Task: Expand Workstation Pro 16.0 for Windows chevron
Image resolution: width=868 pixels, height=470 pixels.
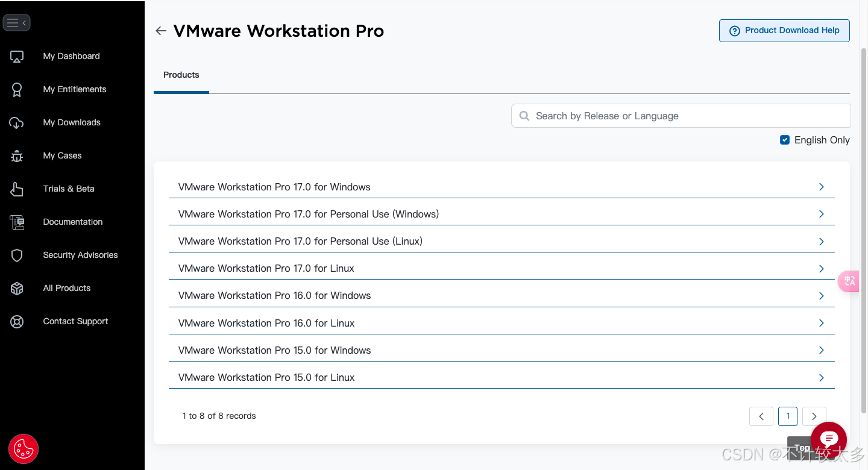Action: point(821,296)
